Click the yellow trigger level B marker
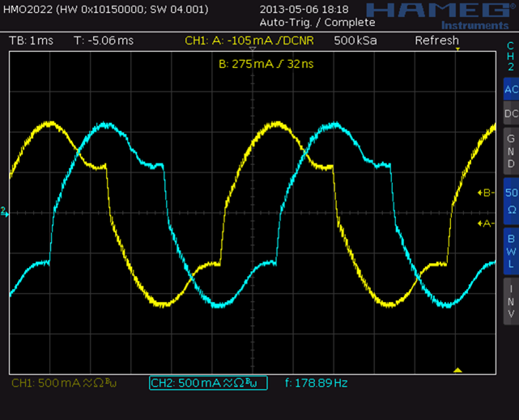519x420 pixels. (486, 193)
